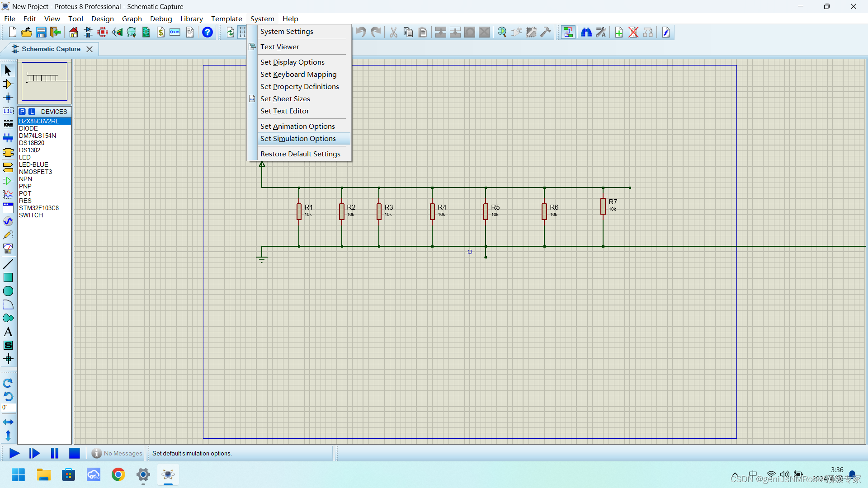Choose Set Simulation Options menu entry

pyautogui.click(x=298, y=139)
